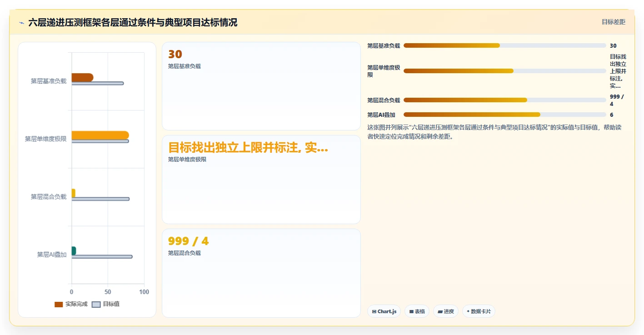Click the 第层基准负载 progress bar
644x335 pixels.
(505, 45)
